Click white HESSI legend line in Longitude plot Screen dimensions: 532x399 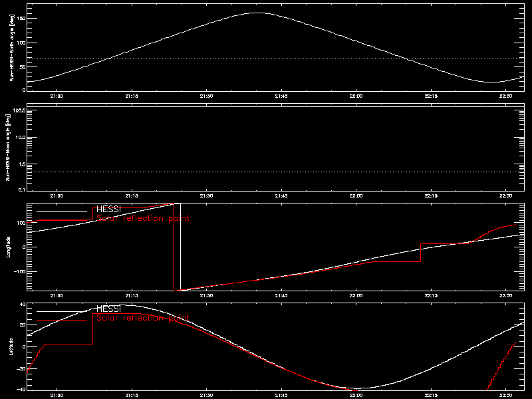point(62,211)
